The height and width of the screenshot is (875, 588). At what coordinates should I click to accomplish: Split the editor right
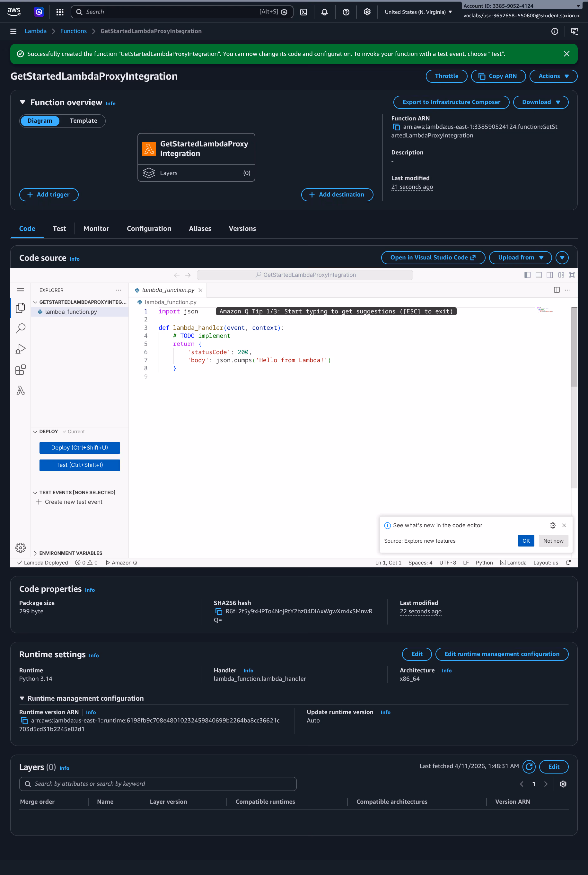click(x=557, y=290)
